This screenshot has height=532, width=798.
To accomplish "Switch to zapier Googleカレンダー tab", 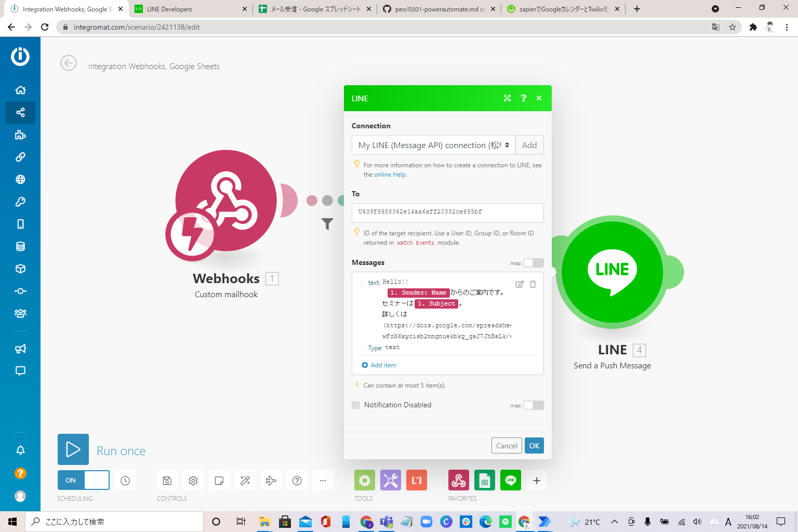I will pos(563,9).
